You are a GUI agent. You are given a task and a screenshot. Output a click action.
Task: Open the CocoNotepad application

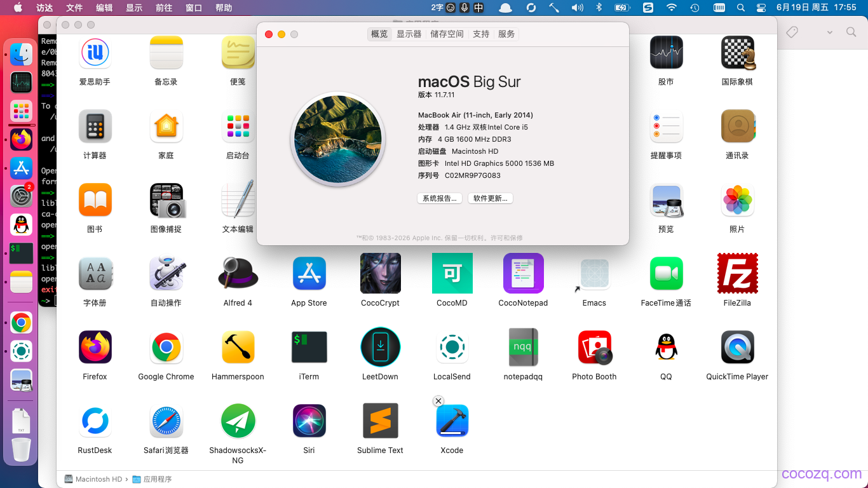coord(523,273)
